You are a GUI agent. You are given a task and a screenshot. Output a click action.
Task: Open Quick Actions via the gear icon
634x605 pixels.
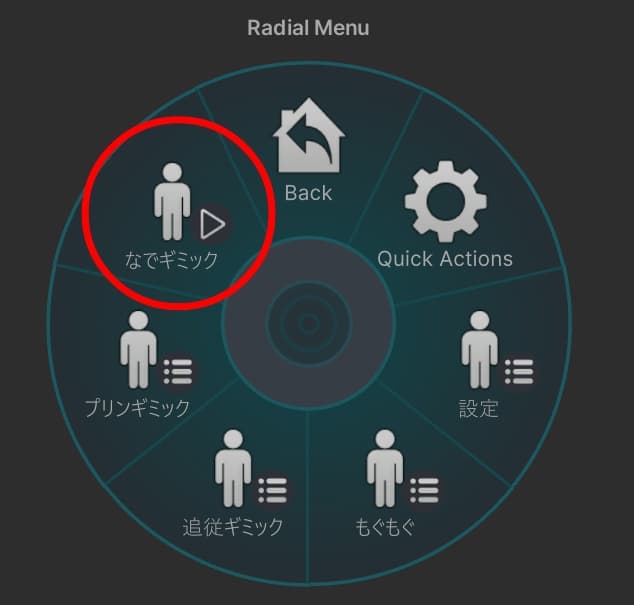click(x=446, y=202)
